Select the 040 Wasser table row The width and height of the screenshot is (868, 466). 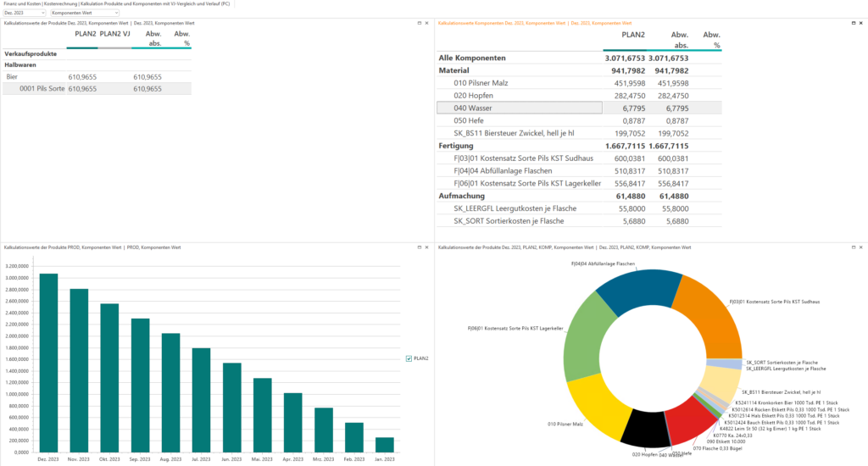(579, 108)
